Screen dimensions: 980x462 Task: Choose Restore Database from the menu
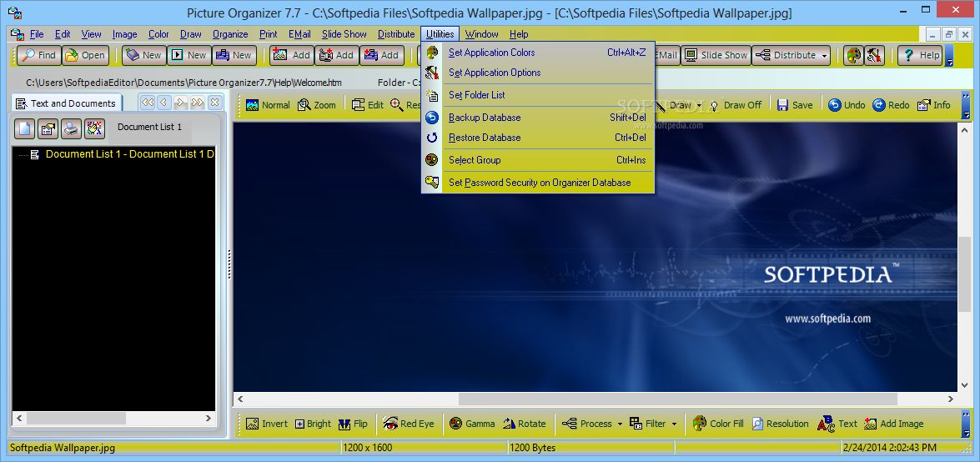point(538,138)
